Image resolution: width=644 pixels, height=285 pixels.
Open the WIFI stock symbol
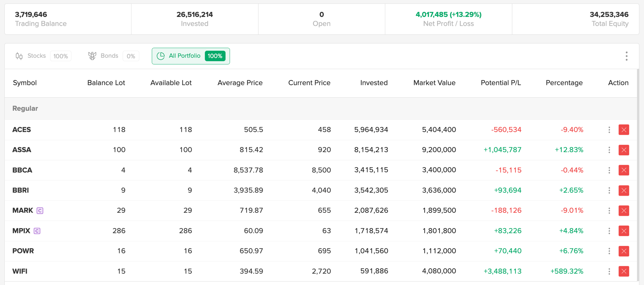tap(20, 271)
